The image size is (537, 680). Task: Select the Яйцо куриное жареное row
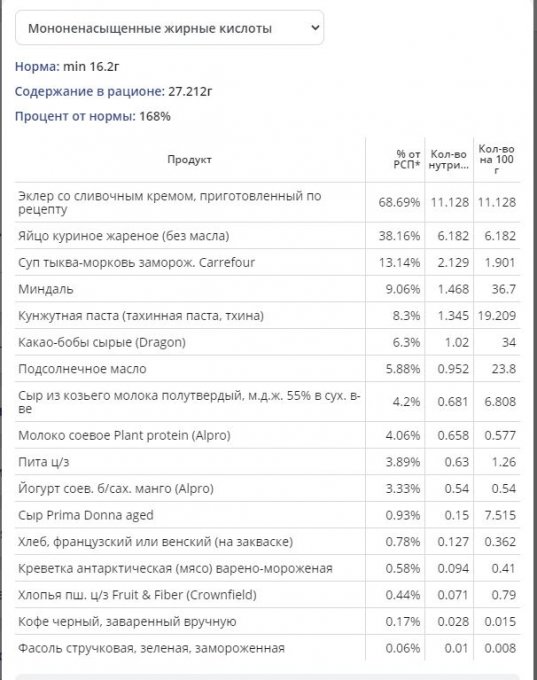pyautogui.click(x=267, y=235)
